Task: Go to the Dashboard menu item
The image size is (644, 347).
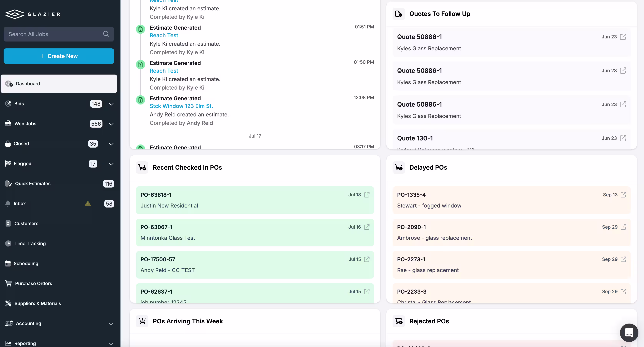Action: (x=59, y=84)
